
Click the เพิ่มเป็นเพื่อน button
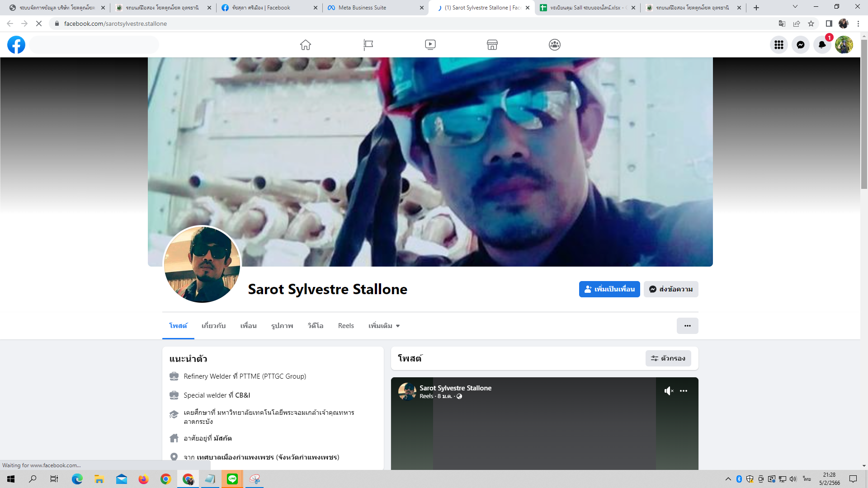coord(609,289)
